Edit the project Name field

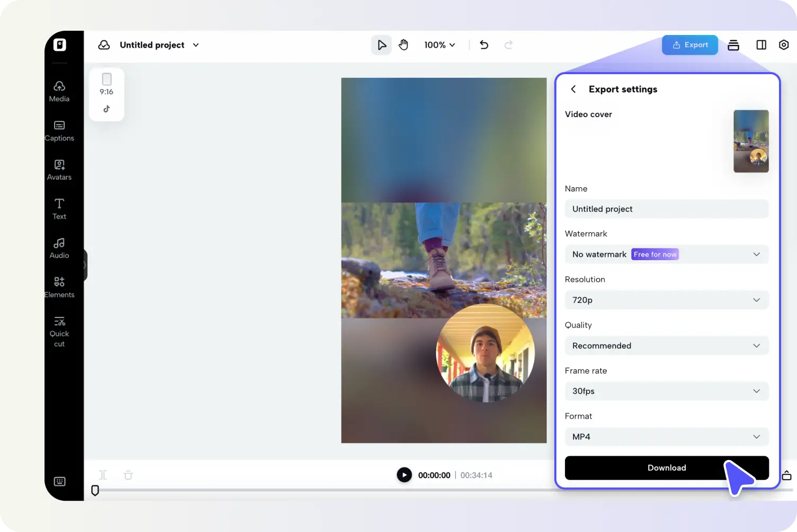point(667,209)
